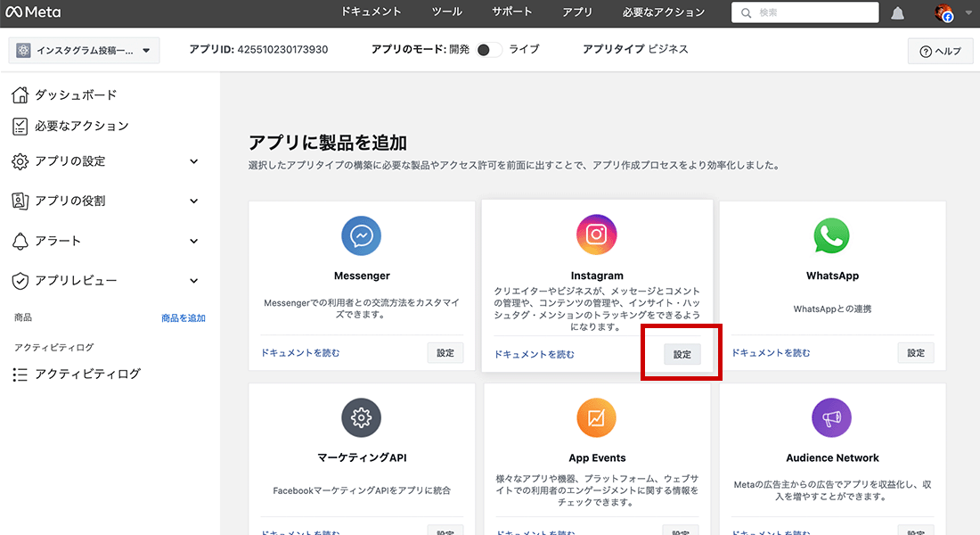The image size is (980, 535).
Task: Open サポート menu in header
Action: [512, 12]
